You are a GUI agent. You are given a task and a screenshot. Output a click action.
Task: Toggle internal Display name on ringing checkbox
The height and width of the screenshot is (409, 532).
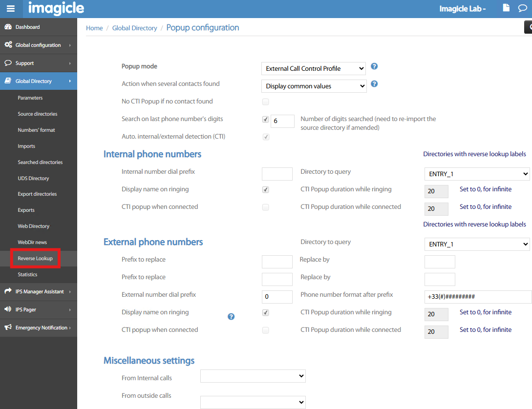tap(266, 189)
